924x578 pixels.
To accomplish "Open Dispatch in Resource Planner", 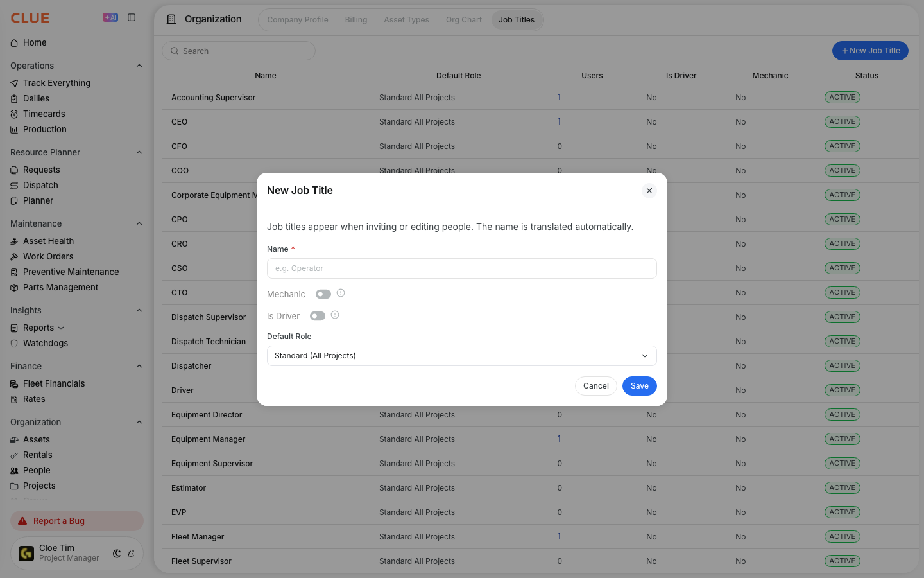I will pos(40,185).
